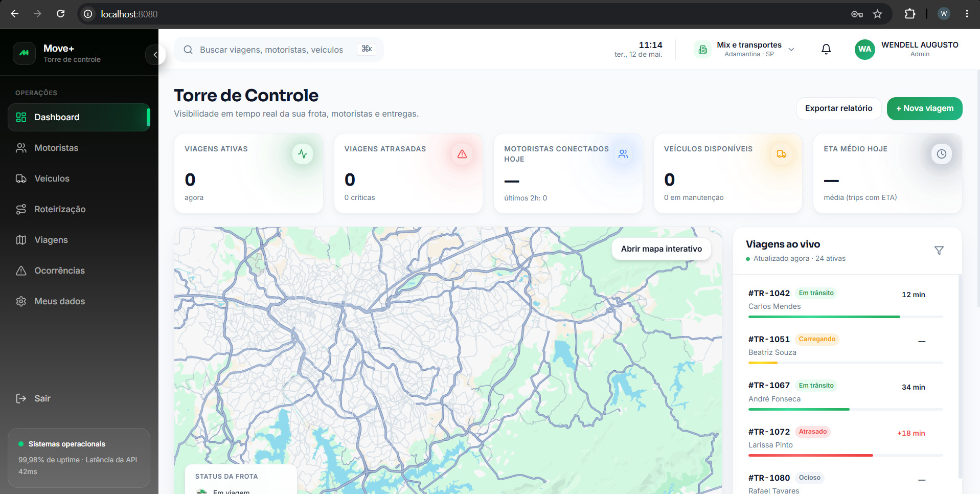Click the Viagens Ativas pulse icon
Image resolution: width=980 pixels, height=494 pixels.
(303, 154)
